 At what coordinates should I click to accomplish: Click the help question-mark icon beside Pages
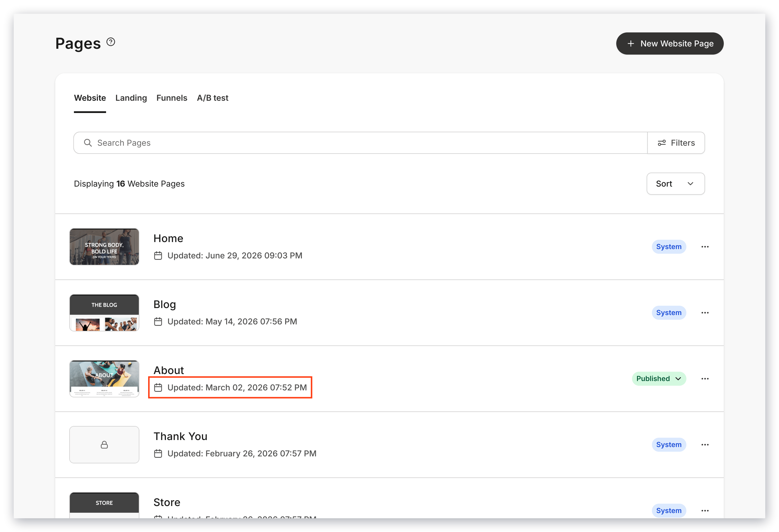[111, 42]
